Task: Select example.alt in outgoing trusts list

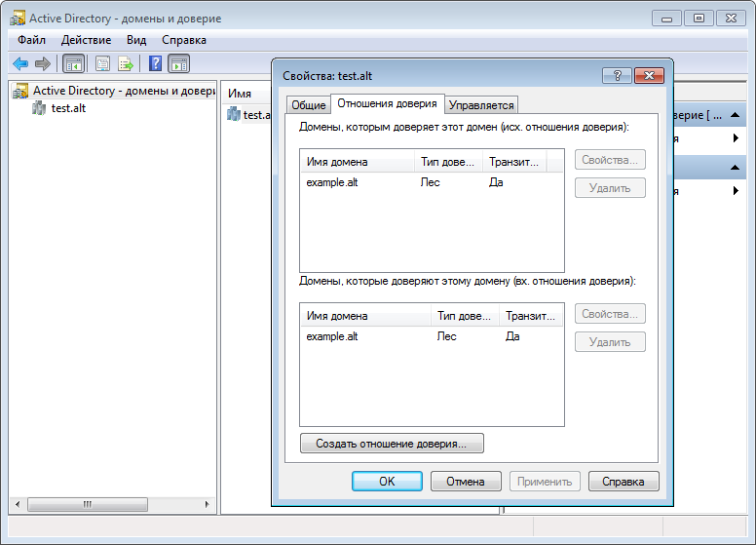Action: pyautogui.click(x=332, y=182)
